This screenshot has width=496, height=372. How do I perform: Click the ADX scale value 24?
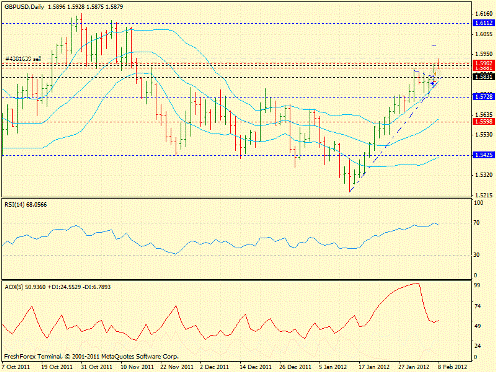click(477, 346)
